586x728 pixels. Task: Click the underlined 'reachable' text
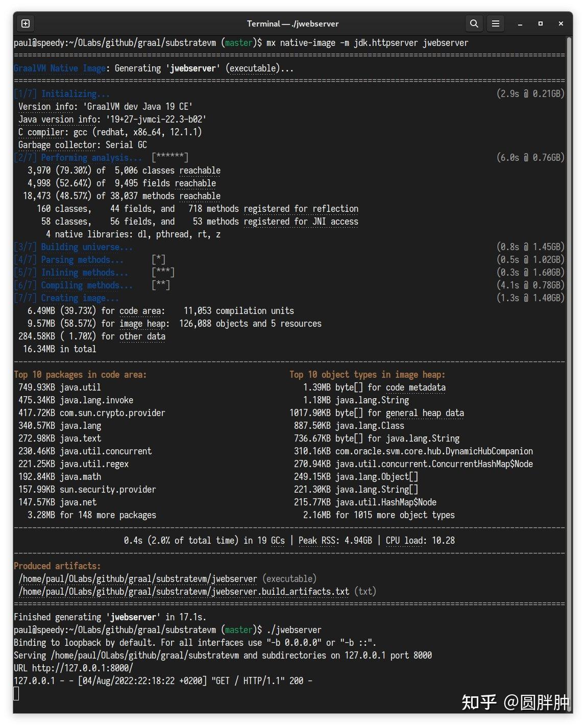tap(200, 170)
